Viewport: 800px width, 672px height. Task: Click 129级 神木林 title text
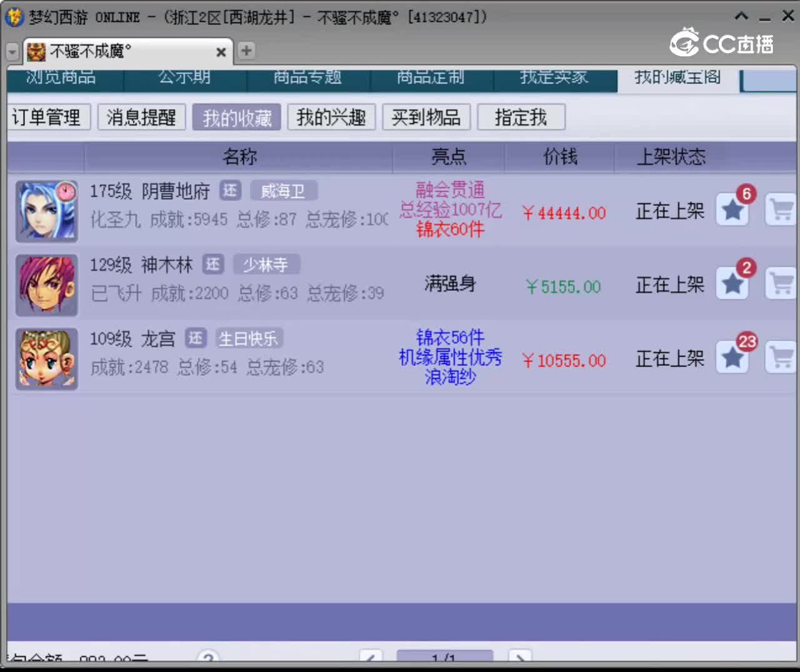141,265
